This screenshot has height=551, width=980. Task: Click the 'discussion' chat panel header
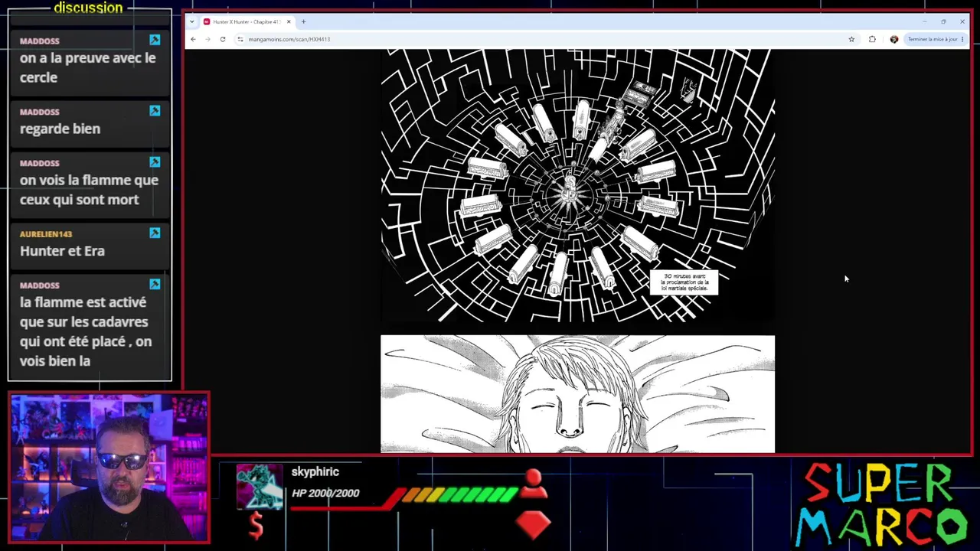click(x=88, y=8)
